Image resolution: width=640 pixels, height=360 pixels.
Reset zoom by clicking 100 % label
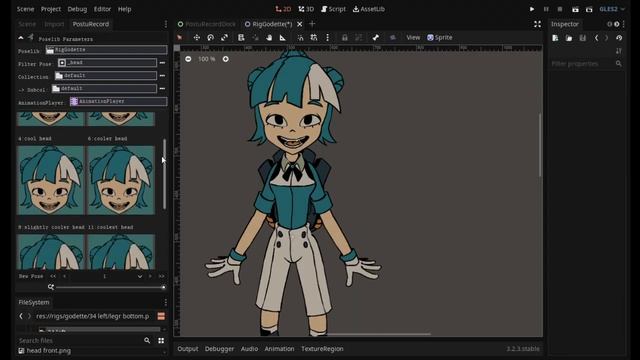pos(207,59)
